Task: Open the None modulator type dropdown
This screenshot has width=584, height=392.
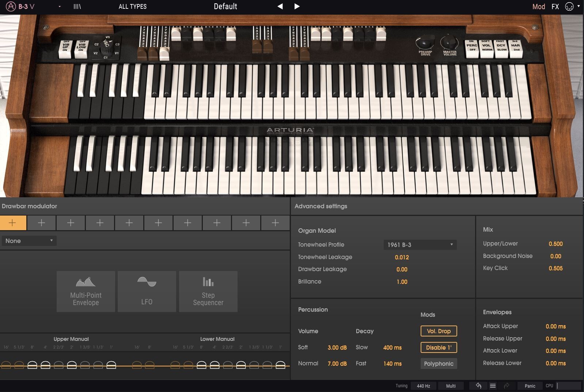Action: click(x=29, y=241)
